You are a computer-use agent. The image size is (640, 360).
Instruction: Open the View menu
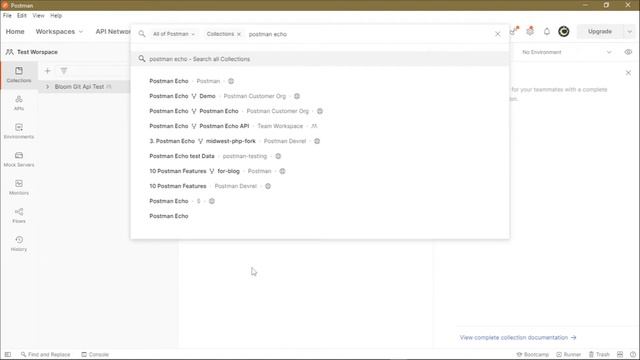(38, 16)
